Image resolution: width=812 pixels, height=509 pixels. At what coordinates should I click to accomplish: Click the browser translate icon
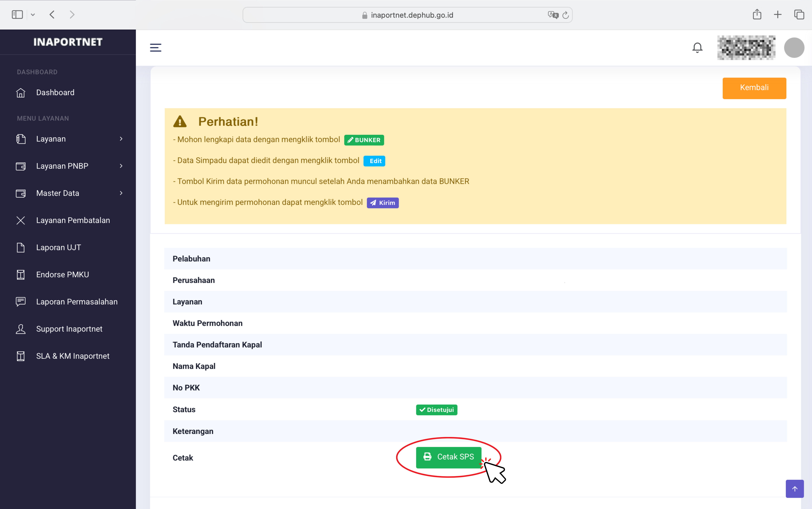[553, 15]
